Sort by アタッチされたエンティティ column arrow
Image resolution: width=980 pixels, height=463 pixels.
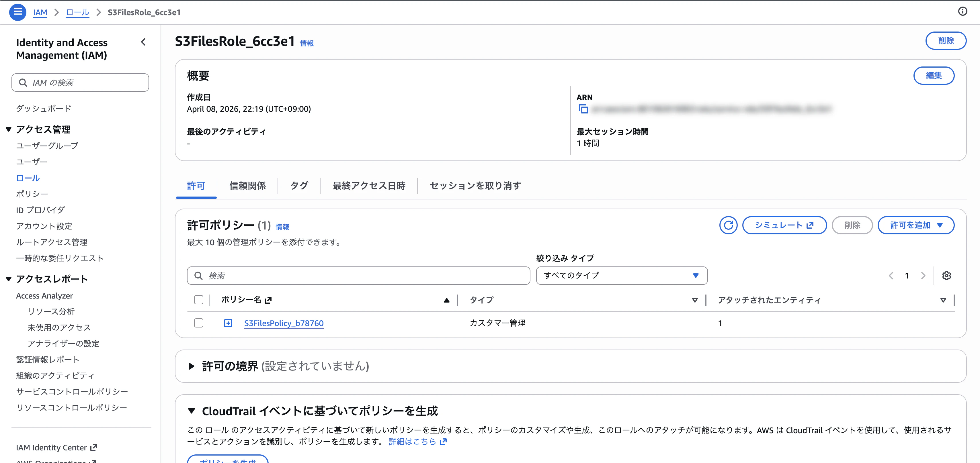(x=943, y=300)
